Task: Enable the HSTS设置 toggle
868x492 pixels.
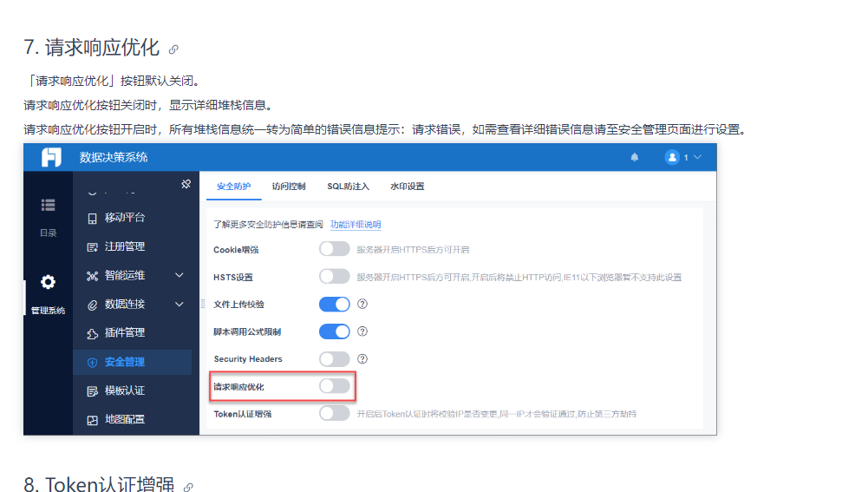Action: pyautogui.click(x=335, y=276)
